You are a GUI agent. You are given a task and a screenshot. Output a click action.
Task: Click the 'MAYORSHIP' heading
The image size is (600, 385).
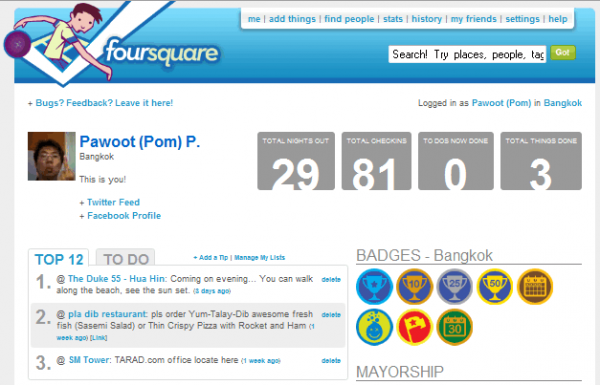coord(400,372)
